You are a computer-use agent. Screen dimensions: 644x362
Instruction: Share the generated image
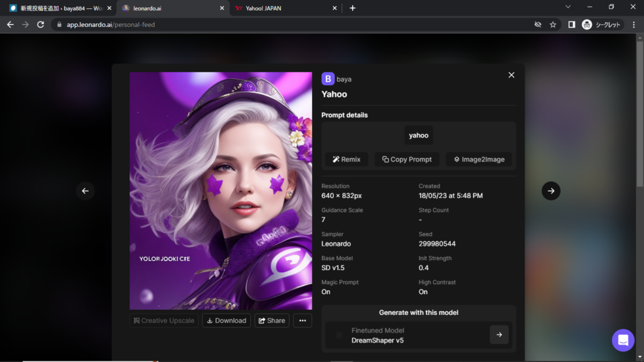click(x=272, y=321)
